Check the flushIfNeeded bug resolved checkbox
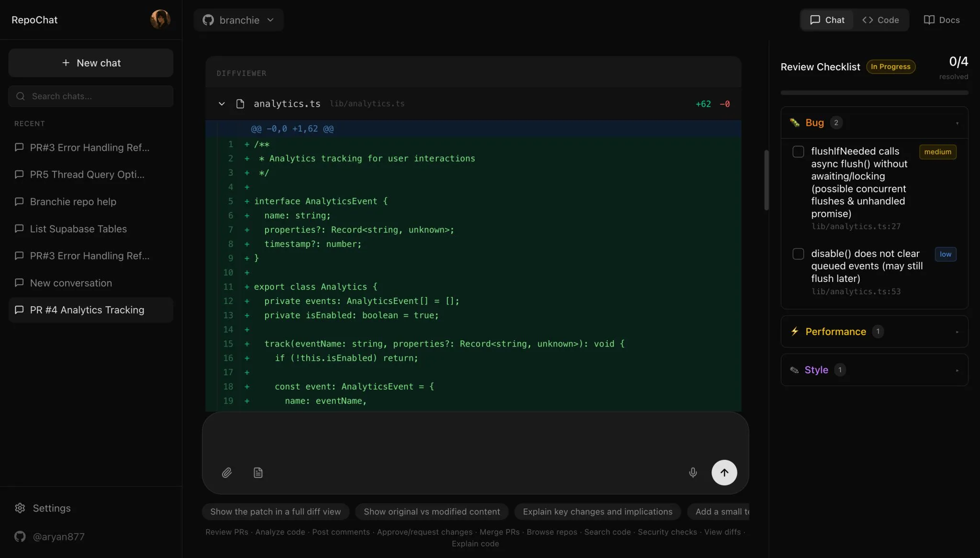Viewport: 980px width, 558px height. [798, 151]
